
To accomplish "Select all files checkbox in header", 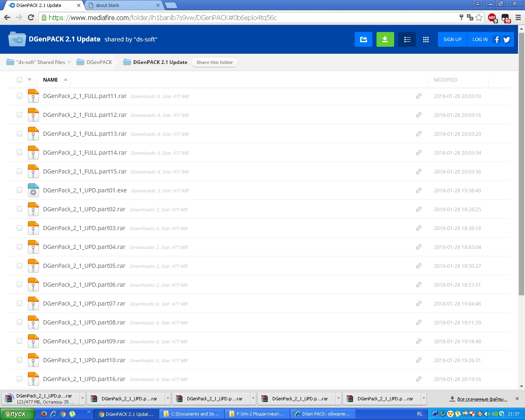I will pyautogui.click(x=19, y=80).
